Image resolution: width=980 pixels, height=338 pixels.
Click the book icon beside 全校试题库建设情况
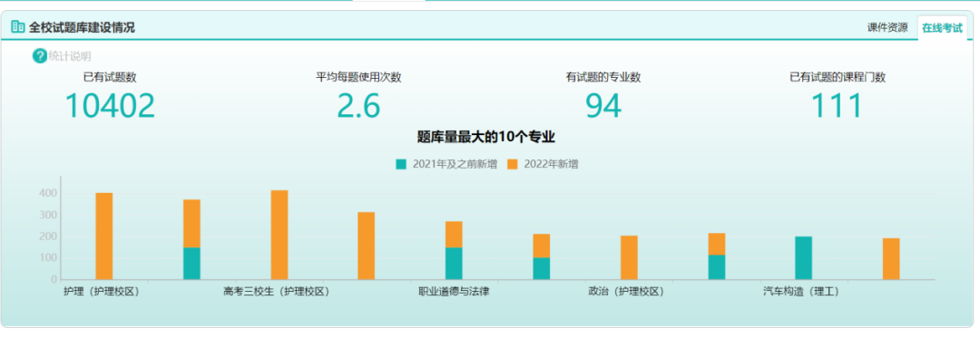click(x=18, y=27)
